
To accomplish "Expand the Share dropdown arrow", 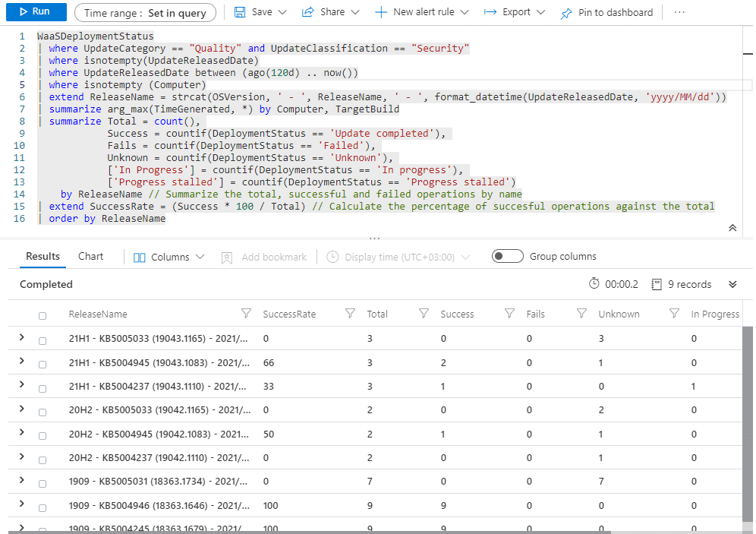I will tap(355, 12).
